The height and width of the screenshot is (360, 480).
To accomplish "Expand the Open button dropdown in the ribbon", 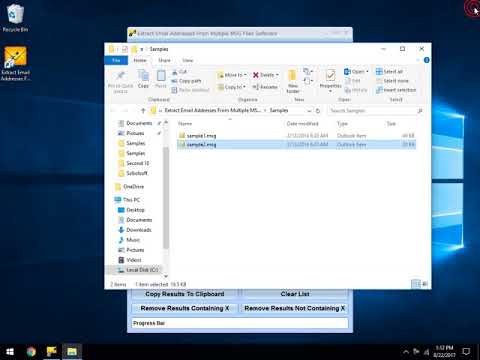I will tap(367, 72).
